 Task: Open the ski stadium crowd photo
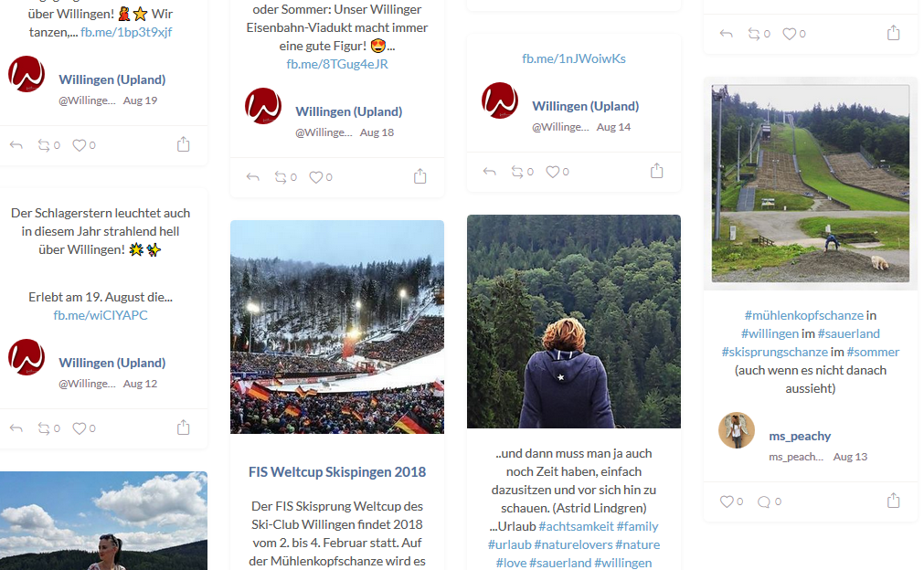pos(337,326)
